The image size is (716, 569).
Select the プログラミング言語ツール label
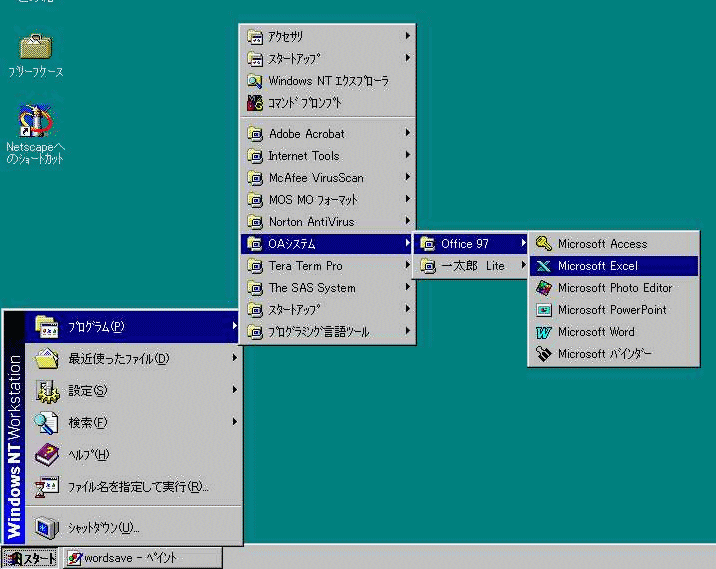[x=318, y=332]
